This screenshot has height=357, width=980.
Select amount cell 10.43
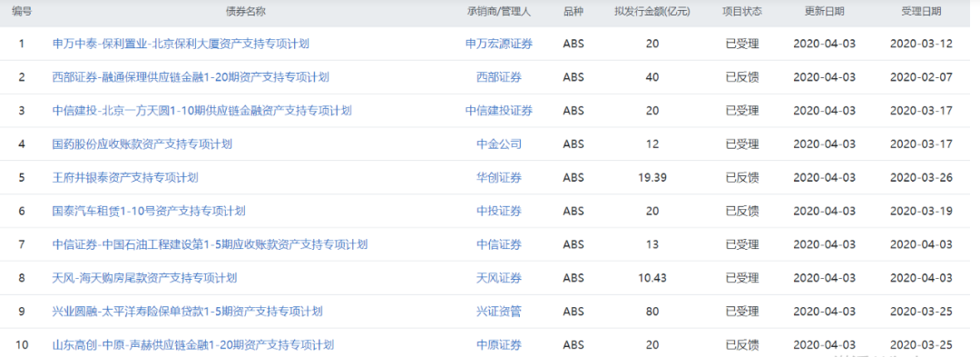[652, 278]
